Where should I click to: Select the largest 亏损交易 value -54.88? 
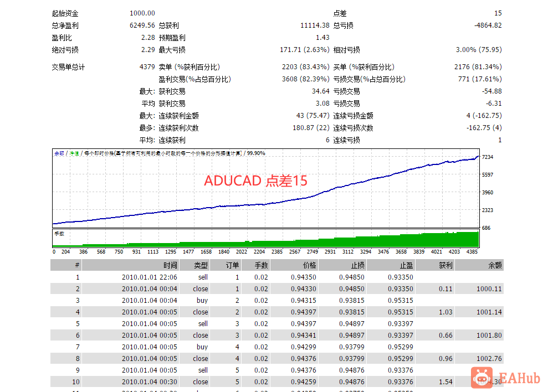click(x=491, y=91)
